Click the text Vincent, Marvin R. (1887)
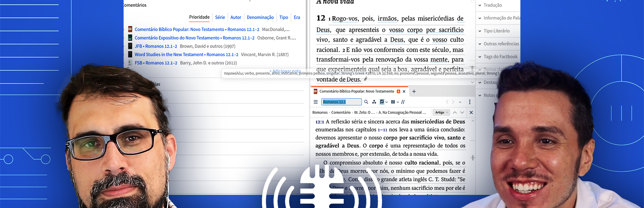The height and width of the screenshot is (208, 644). 265,54
